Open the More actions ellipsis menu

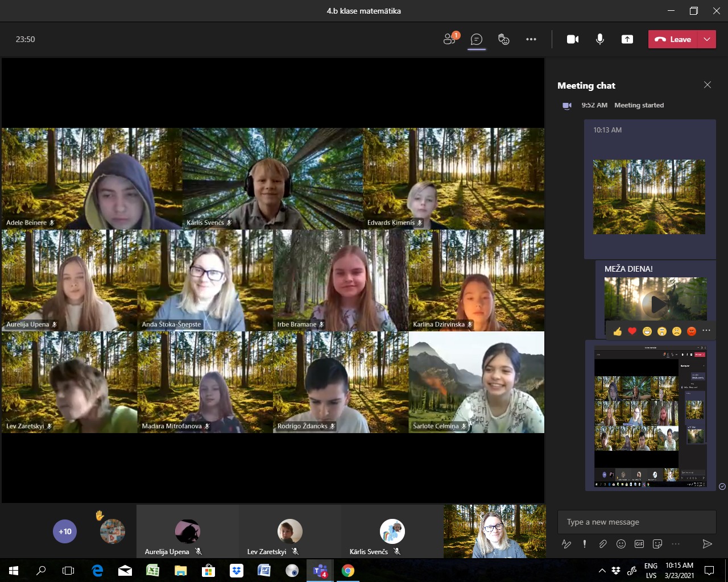(531, 39)
